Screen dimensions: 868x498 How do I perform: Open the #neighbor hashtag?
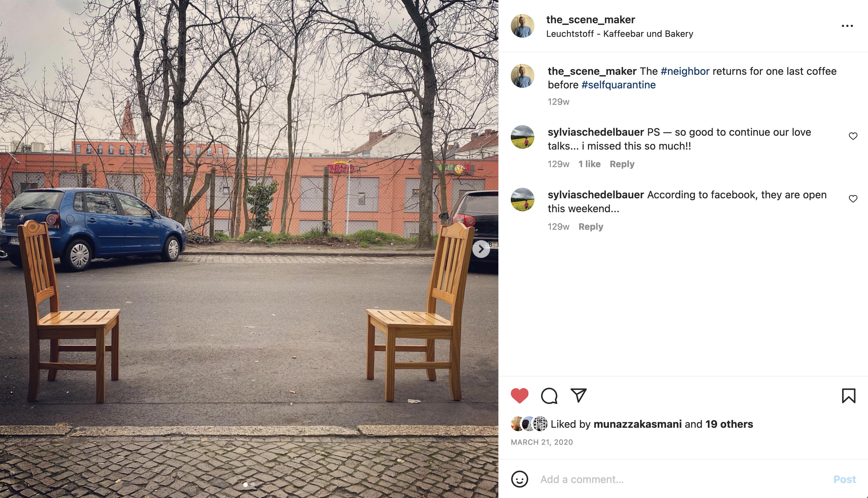pyautogui.click(x=685, y=71)
